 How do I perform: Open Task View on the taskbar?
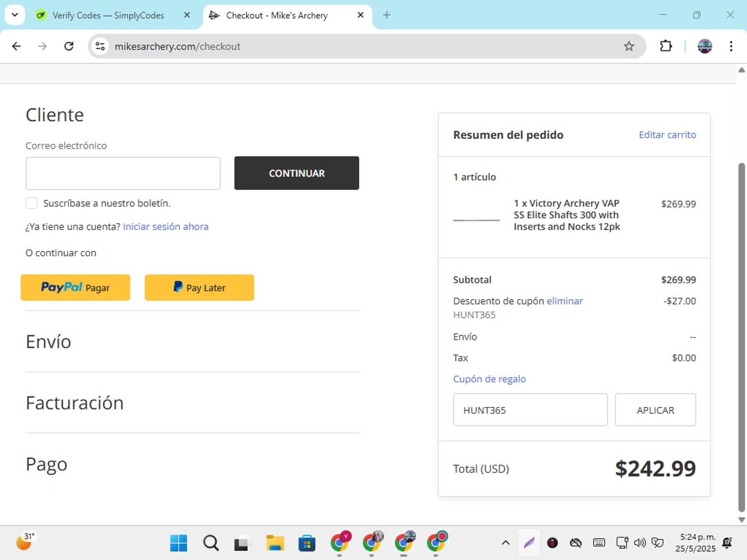click(x=243, y=543)
